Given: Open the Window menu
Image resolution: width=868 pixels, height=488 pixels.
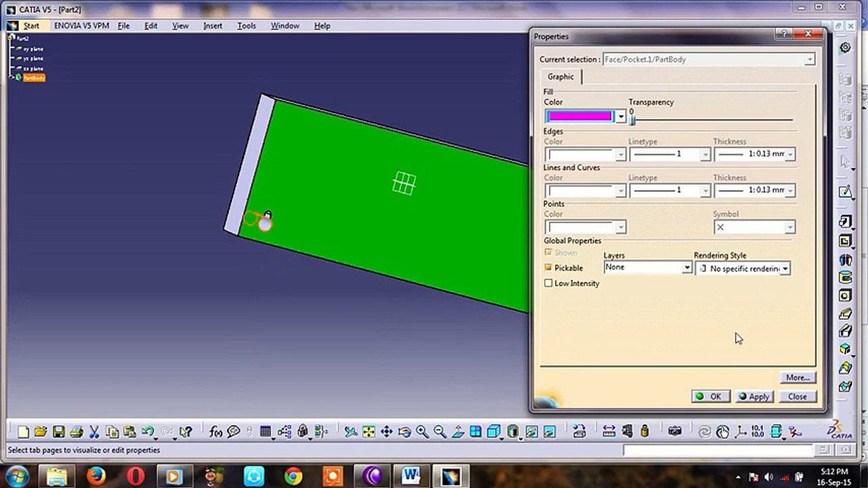Looking at the screenshot, I should 285,26.
